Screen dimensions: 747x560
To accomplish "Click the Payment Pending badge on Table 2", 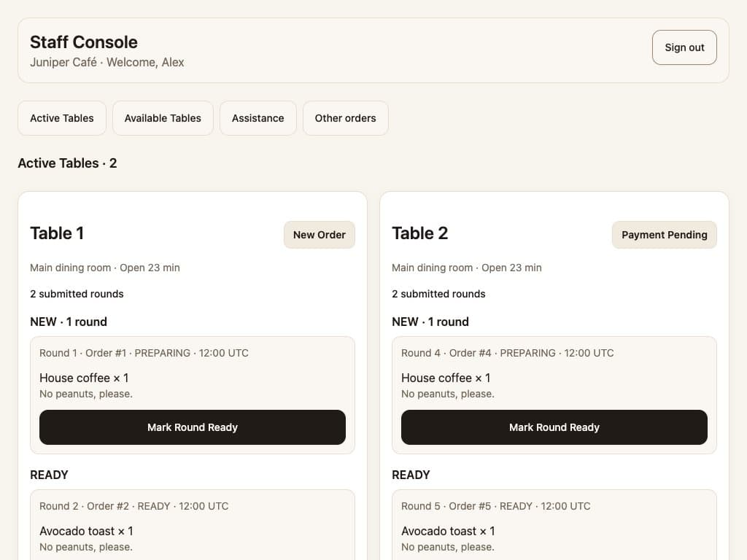I will pos(664,235).
